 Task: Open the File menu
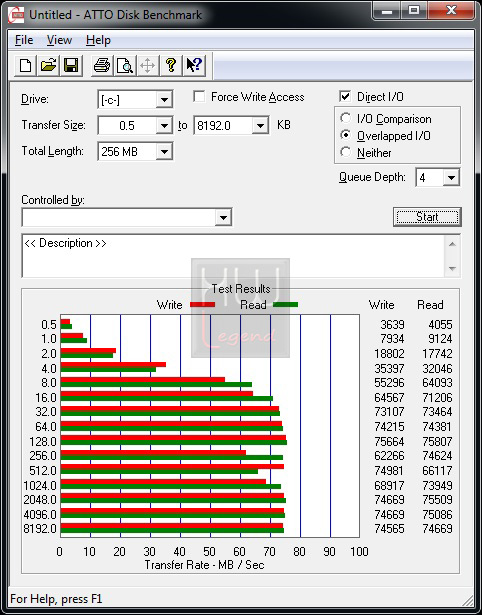[x=24, y=40]
